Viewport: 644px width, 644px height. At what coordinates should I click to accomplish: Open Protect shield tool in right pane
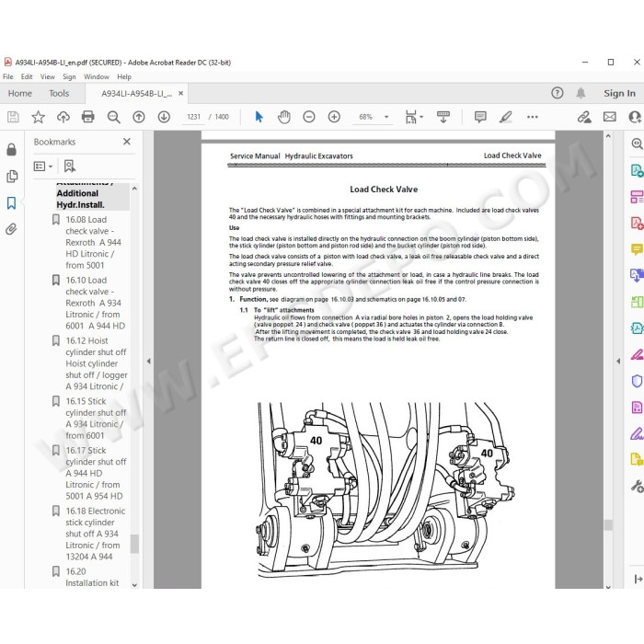point(637,381)
